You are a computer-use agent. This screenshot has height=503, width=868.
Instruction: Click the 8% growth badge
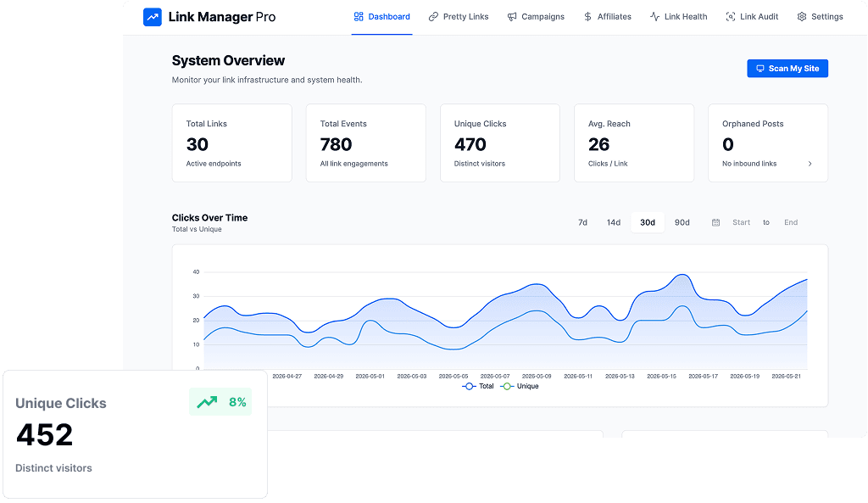click(220, 402)
